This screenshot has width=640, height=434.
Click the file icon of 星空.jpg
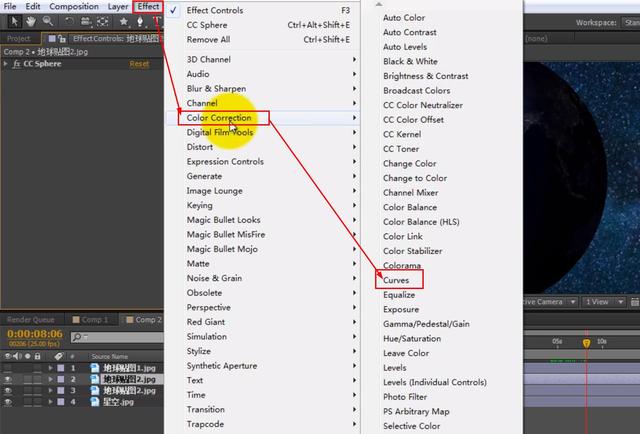95,402
